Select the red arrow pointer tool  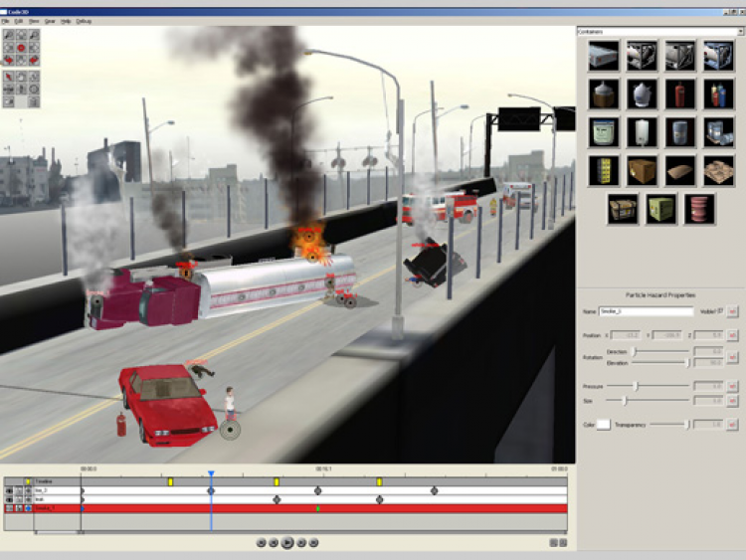click(x=9, y=77)
